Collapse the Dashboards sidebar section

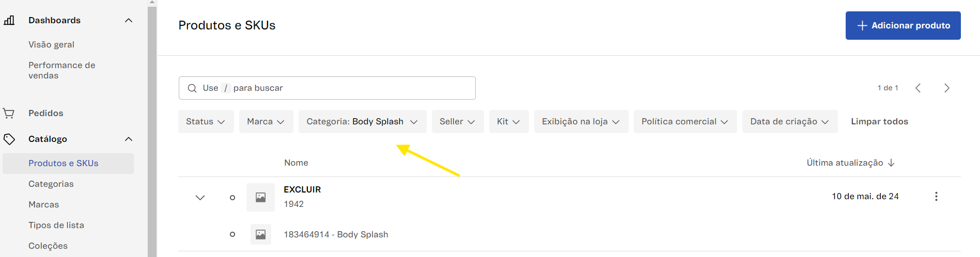pos(129,20)
